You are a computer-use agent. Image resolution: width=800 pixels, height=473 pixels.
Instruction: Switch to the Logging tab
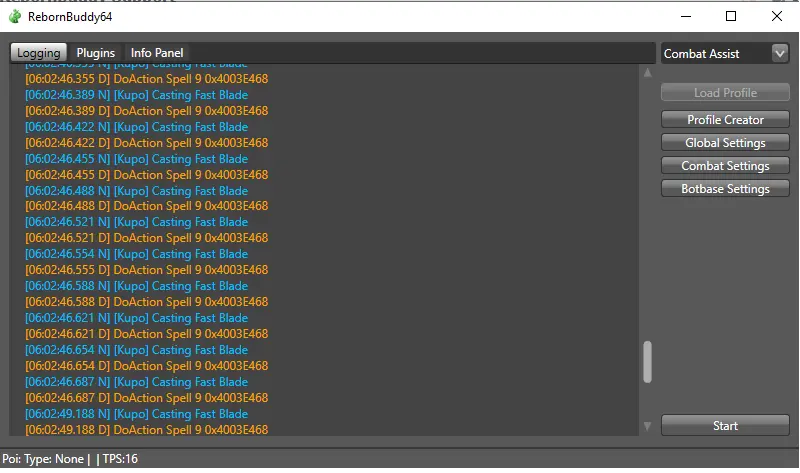pyautogui.click(x=39, y=53)
